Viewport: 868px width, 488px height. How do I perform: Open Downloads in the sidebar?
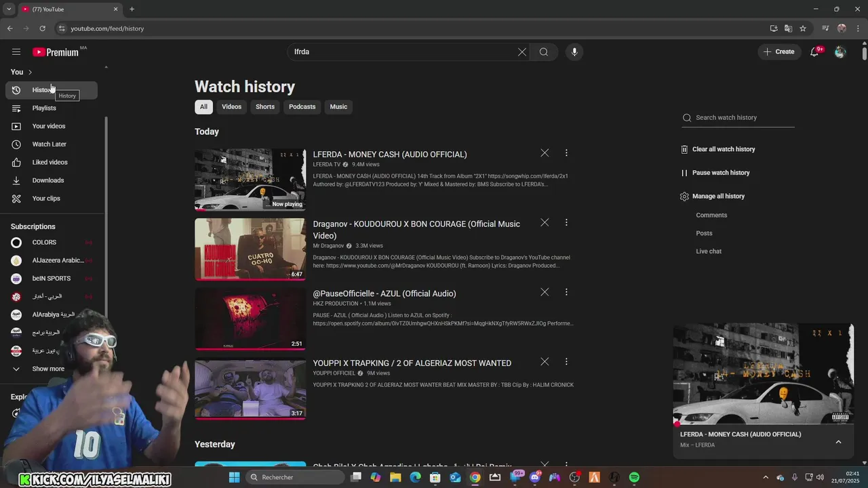pos(52,180)
